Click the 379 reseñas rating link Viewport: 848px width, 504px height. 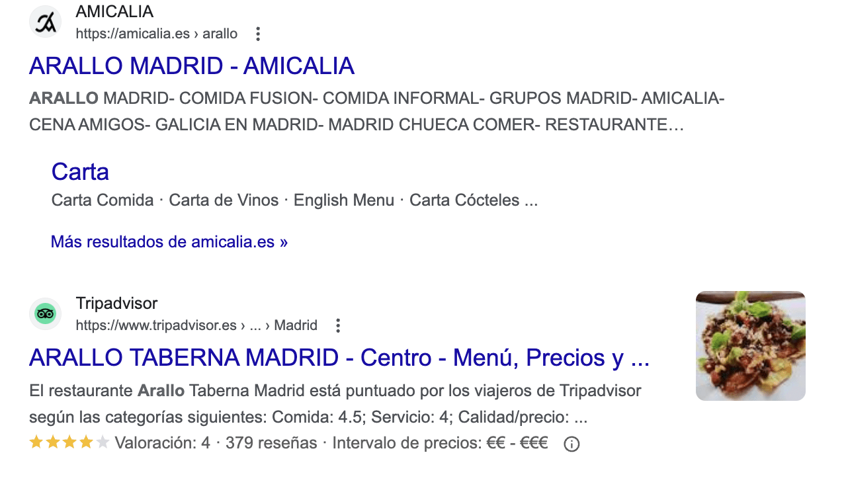click(x=271, y=442)
